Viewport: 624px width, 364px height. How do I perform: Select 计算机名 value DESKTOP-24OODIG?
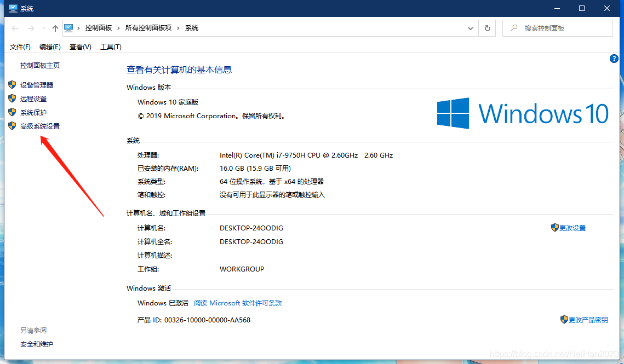[251, 228]
